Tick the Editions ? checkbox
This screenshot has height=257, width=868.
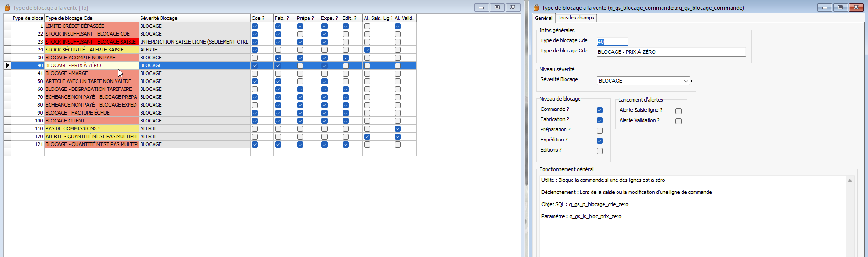599,151
